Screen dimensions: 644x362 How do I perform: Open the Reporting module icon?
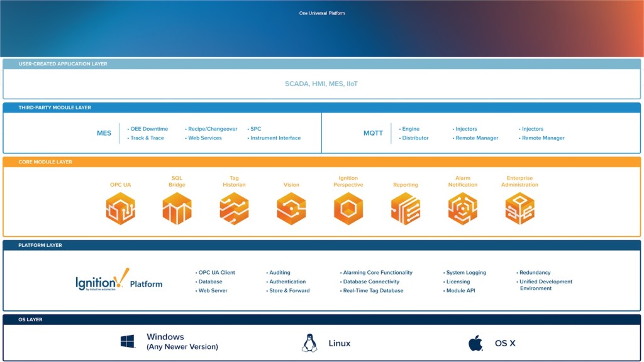405,209
